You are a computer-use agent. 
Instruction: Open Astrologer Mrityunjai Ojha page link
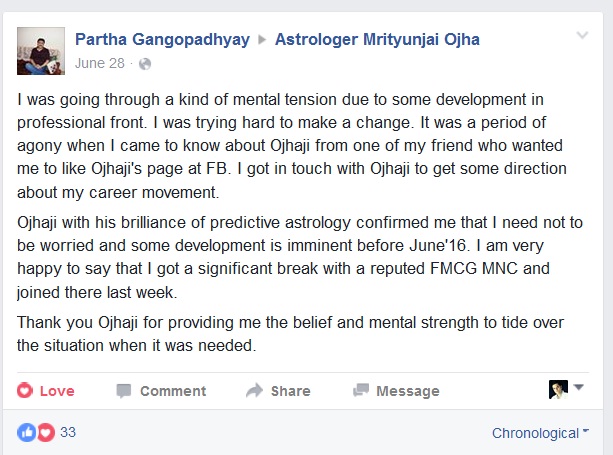(x=377, y=39)
